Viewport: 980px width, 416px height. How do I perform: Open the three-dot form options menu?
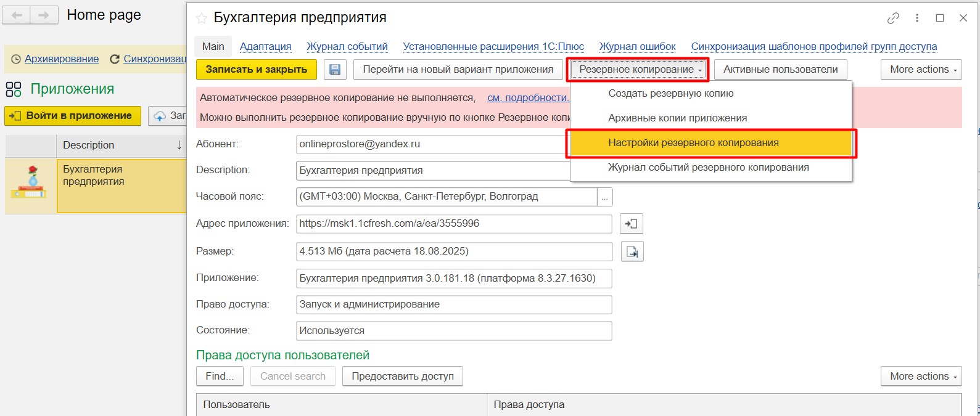coord(917,18)
